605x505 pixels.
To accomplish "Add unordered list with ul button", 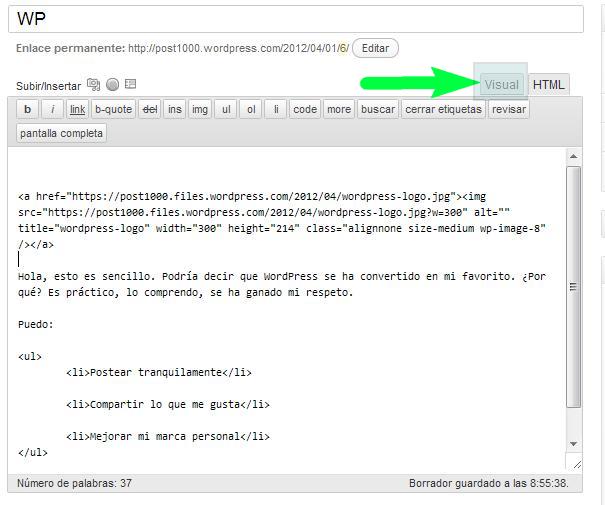I will point(226,109).
